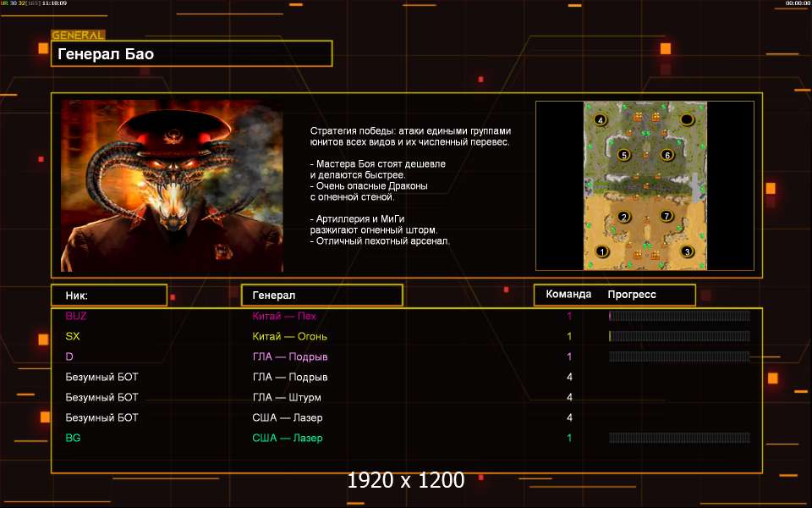Image resolution: width=812 pixels, height=508 pixels.
Task: Click the "Генерал Бао" title field
Action: (x=192, y=53)
